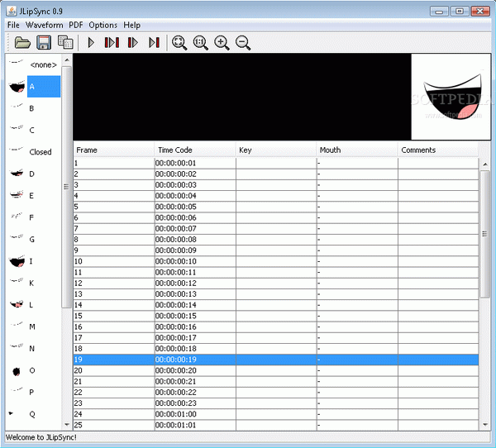
Task: Click the Comments cell of frame 14
Action: (x=438, y=305)
